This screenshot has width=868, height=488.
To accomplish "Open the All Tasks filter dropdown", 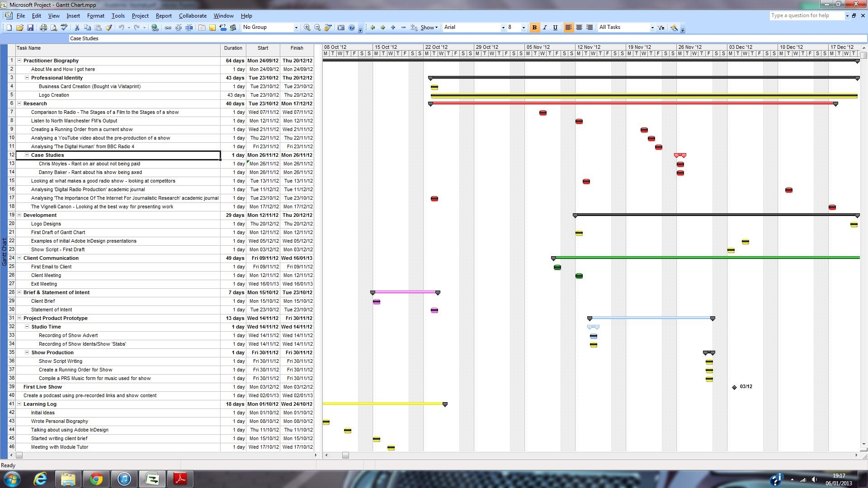I will point(651,28).
